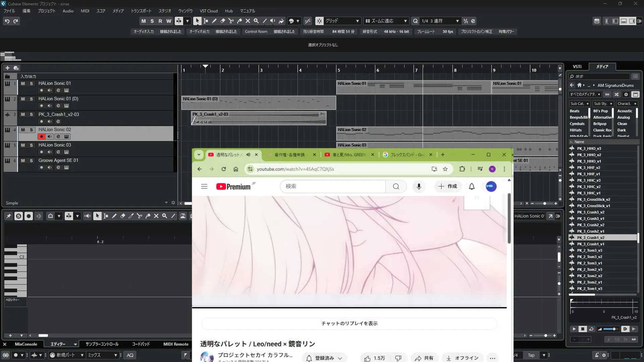Viewport: 644px width, 362px height.
Task: Click the Add Track plus icon
Action: coord(7,68)
